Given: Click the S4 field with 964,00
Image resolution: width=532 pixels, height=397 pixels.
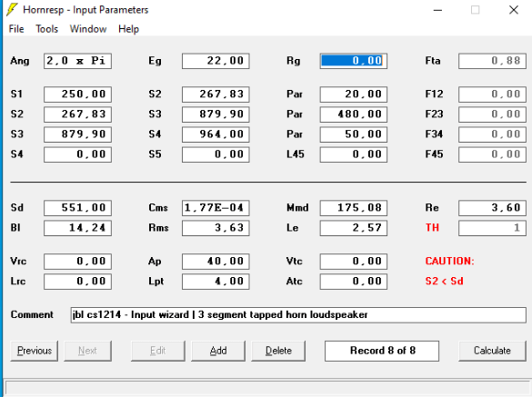Looking at the screenshot, I should click(x=216, y=134).
